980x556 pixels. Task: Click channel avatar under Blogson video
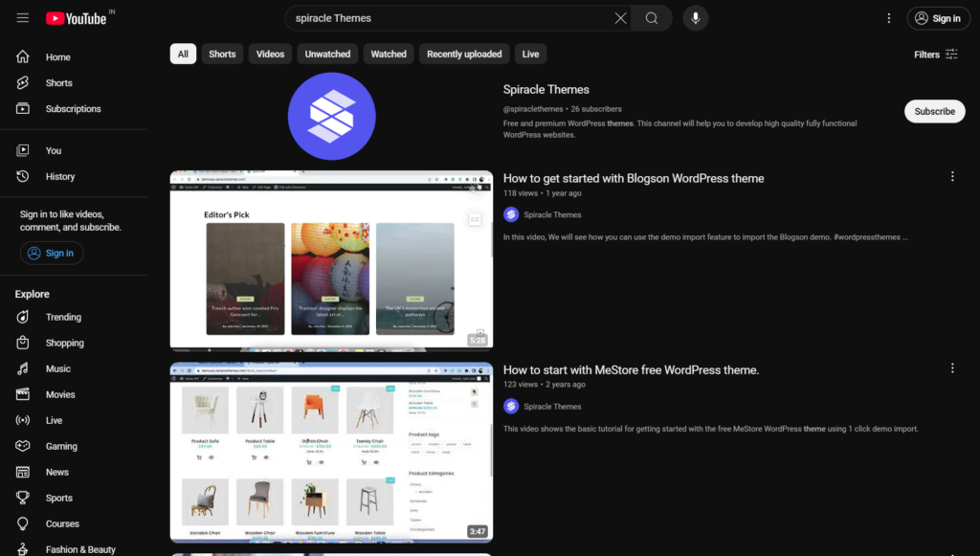coord(511,214)
